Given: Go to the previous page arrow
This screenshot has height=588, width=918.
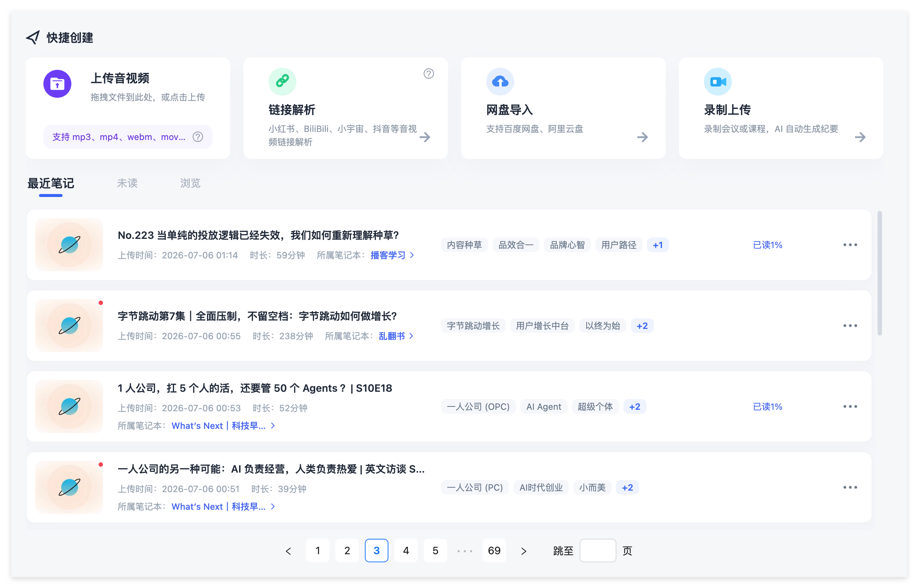Looking at the screenshot, I should click(x=288, y=551).
